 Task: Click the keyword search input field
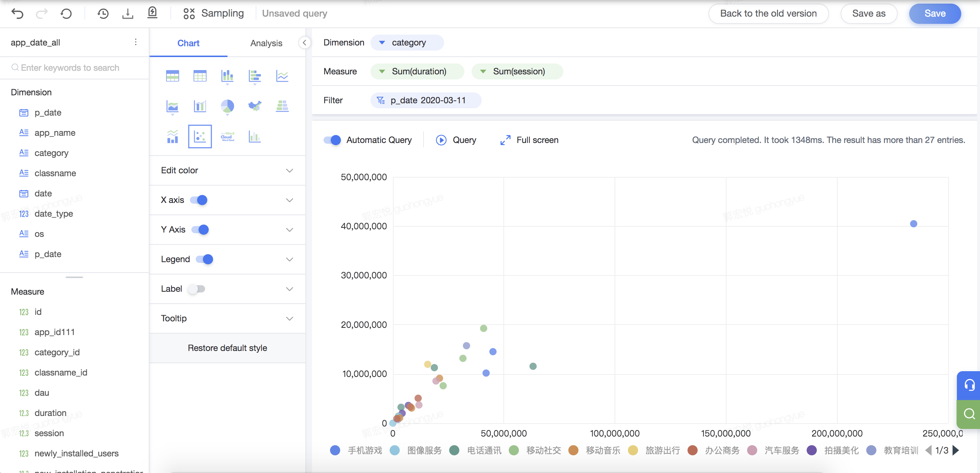(x=74, y=68)
